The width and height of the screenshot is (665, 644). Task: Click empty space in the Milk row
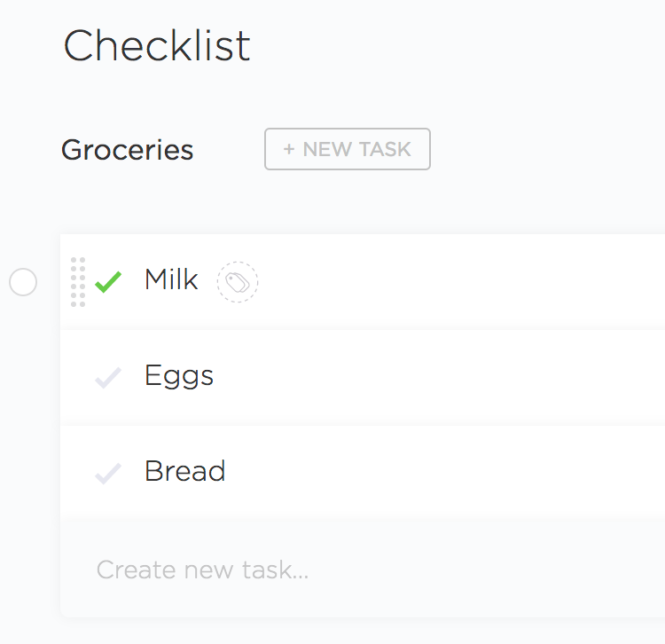click(x=461, y=282)
